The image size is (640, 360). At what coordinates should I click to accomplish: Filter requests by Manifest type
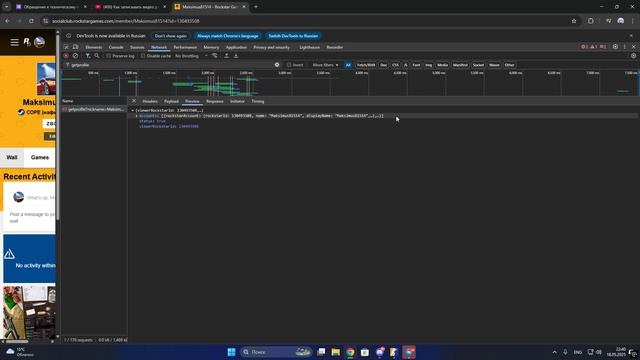(460, 65)
